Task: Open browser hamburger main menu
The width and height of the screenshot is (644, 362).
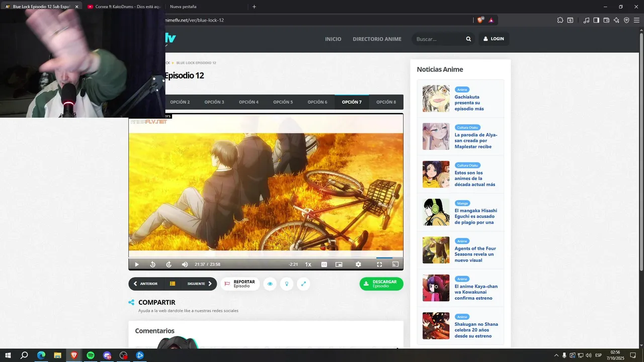Action: pos(636,20)
